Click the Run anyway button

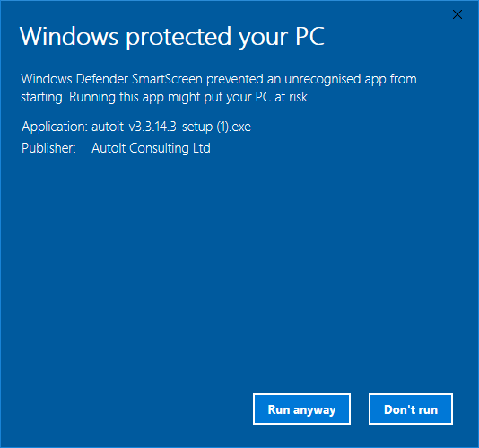pos(301,408)
